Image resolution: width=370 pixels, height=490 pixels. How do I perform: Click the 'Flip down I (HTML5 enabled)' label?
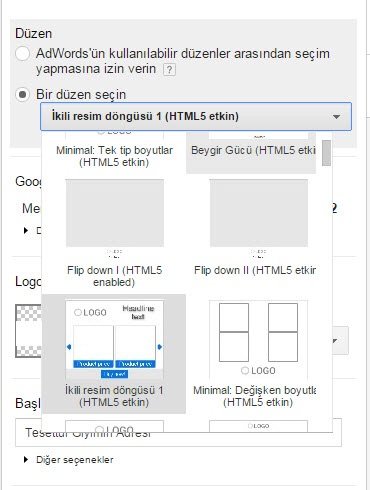tap(114, 276)
